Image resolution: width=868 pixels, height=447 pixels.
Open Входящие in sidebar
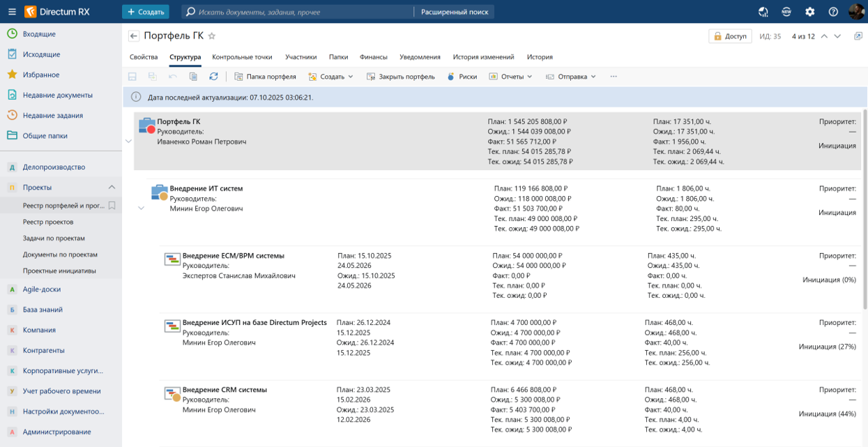click(61, 34)
